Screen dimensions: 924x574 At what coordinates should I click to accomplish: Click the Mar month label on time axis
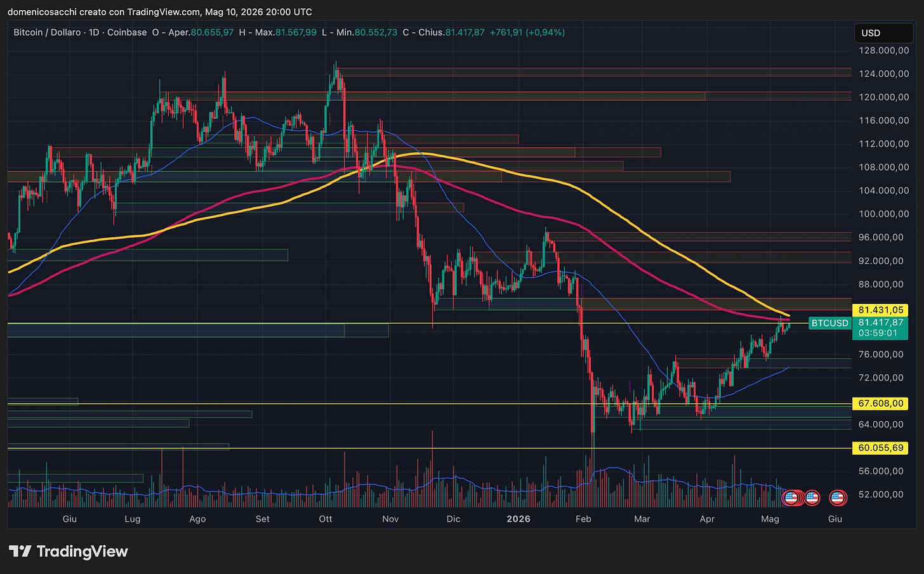click(642, 519)
